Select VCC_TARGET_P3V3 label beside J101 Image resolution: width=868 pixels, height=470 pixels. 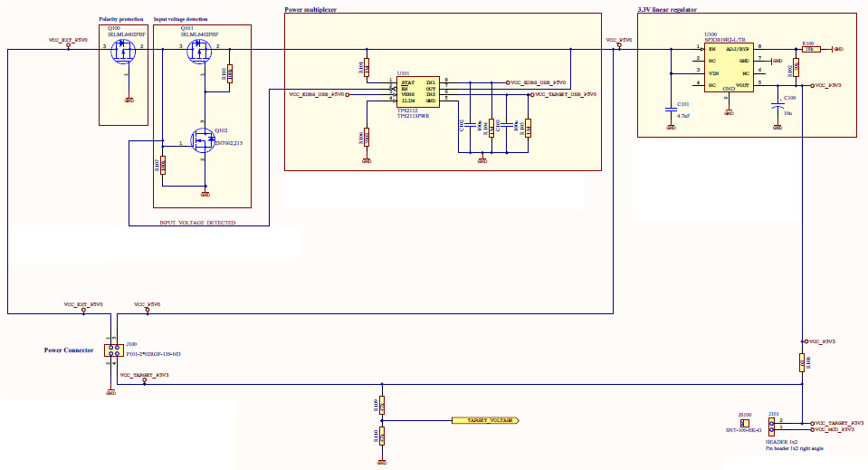click(x=839, y=423)
